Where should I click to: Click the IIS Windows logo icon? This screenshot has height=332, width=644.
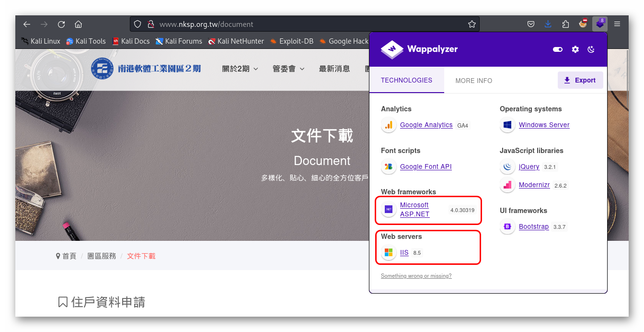389,252
